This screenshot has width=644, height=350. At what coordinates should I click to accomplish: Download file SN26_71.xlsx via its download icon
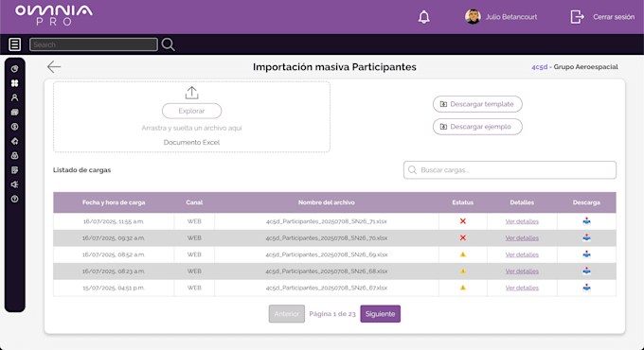[586, 221]
